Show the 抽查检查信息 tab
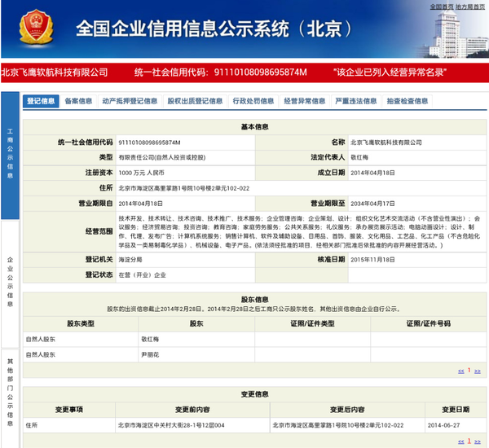This screenshot has width=489, height=448. pos(407,102)
